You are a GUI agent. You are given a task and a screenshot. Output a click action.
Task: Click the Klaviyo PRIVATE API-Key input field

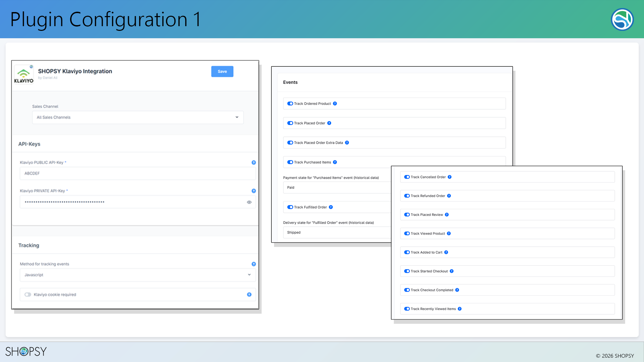coord(138,202)
